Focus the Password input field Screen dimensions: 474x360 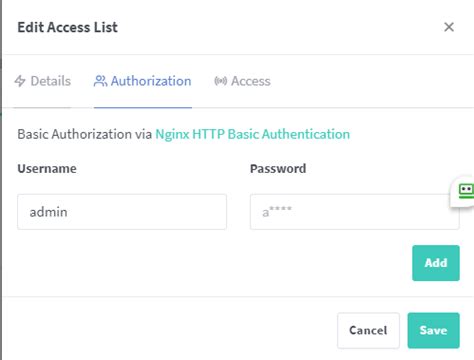(x=355, y=212)
